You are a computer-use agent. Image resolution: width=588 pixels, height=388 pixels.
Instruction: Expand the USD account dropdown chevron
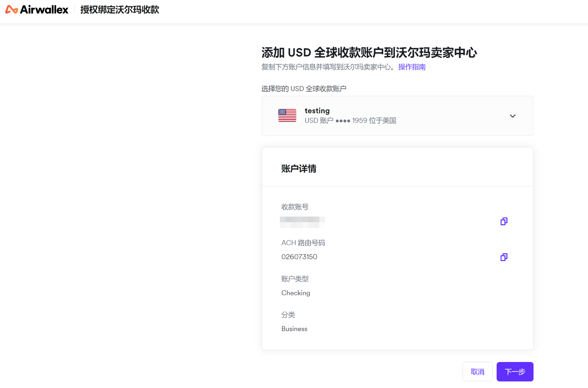click(513, 116)
